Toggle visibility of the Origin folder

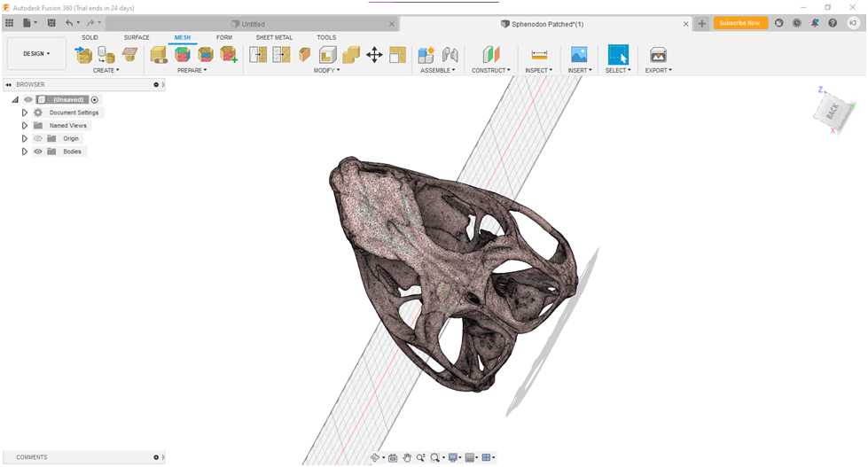coord(38,138)
